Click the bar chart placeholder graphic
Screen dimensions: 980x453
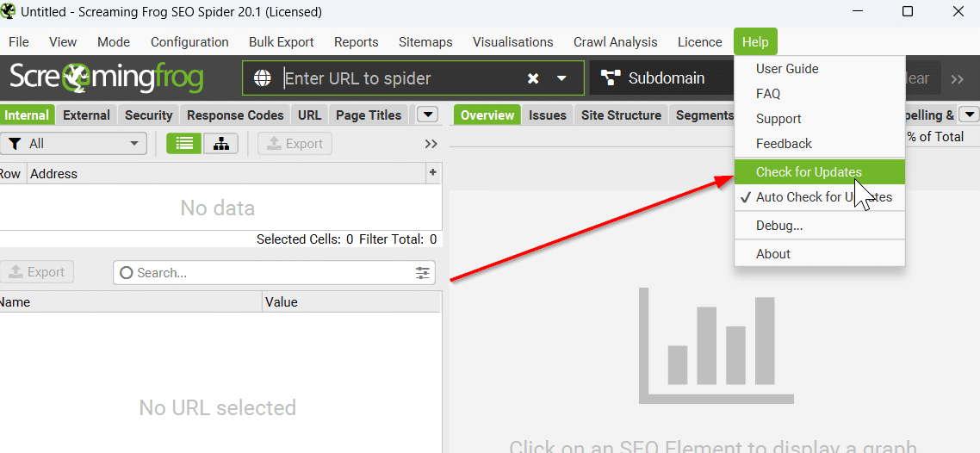[716, 345]
